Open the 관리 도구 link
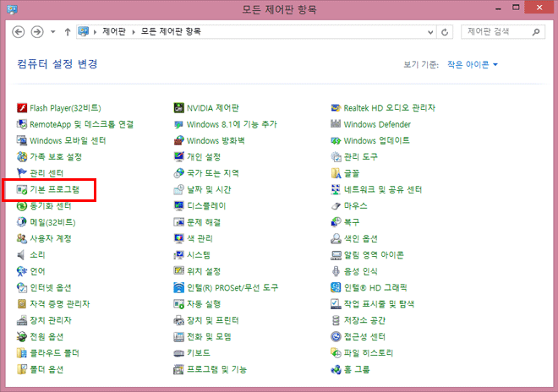Image resolution: width=558 pixels, height=392 pixels. pos(361,157)
